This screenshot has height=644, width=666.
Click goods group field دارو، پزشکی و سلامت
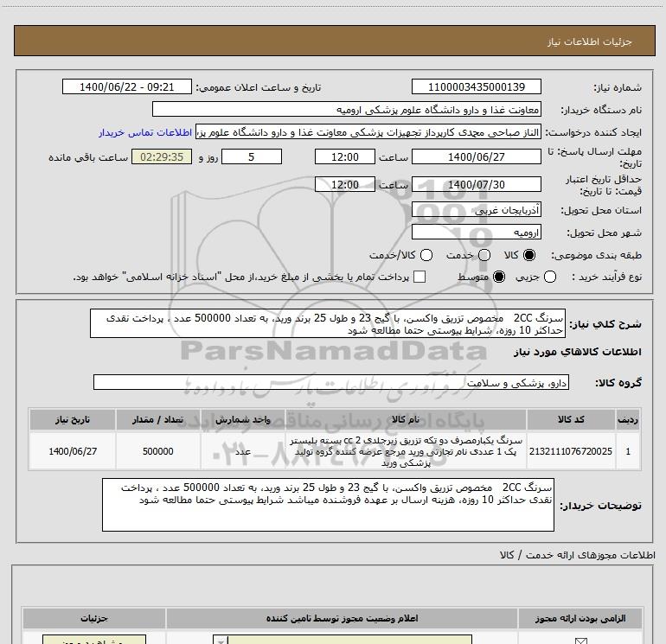point(331,382)
